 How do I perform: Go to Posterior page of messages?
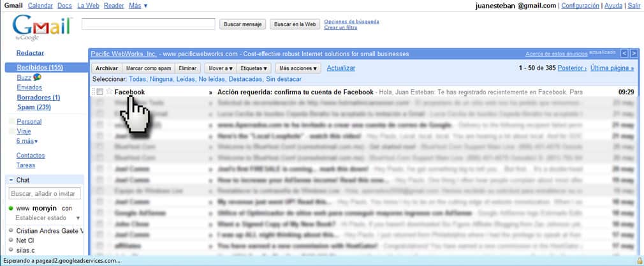coord(572,68)
